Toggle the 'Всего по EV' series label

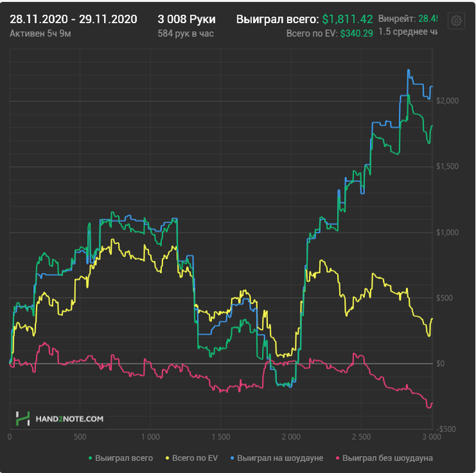pos(196,458)
